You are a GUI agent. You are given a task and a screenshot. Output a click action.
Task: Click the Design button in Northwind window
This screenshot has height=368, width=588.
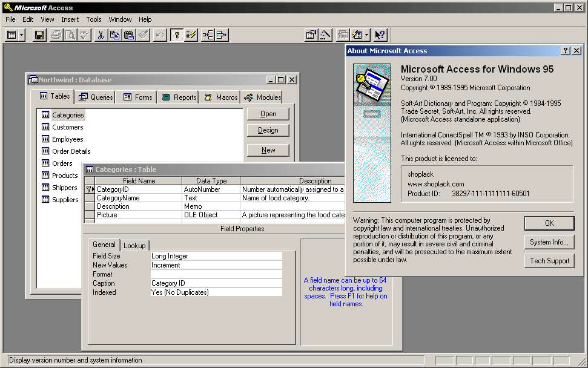pos(268,130)
